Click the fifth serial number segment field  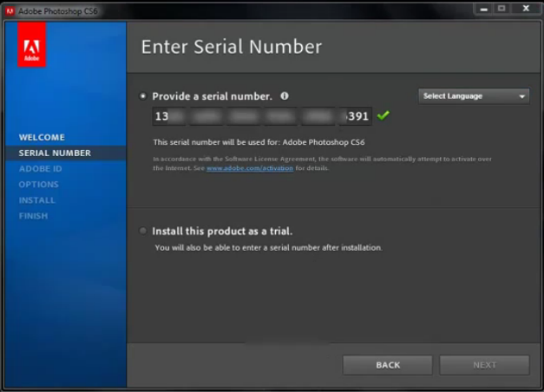click(318, 116)
